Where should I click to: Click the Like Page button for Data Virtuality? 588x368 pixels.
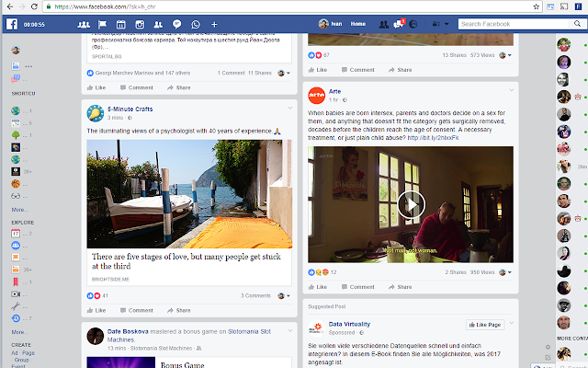click(485, 325)
